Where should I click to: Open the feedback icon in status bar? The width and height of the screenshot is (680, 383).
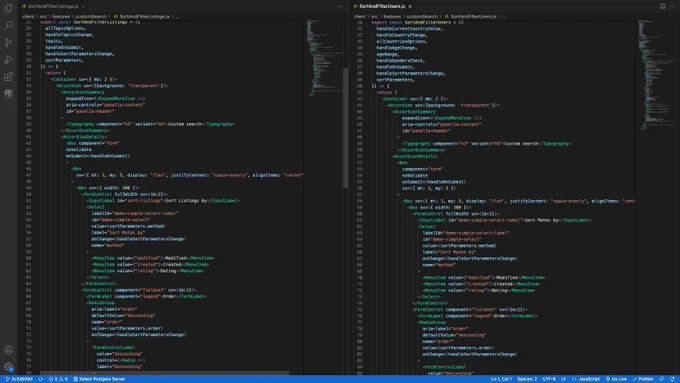click(x=662, y=379)
